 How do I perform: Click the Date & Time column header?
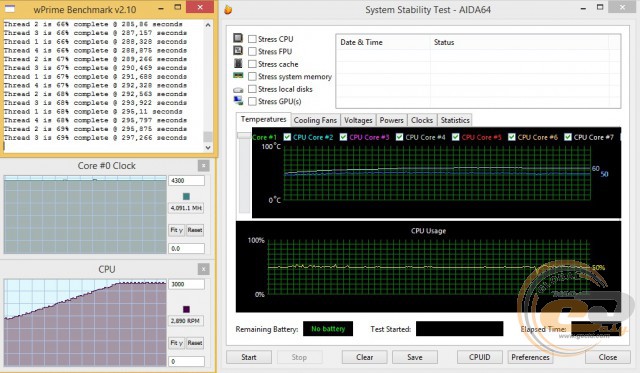(383, 42)
